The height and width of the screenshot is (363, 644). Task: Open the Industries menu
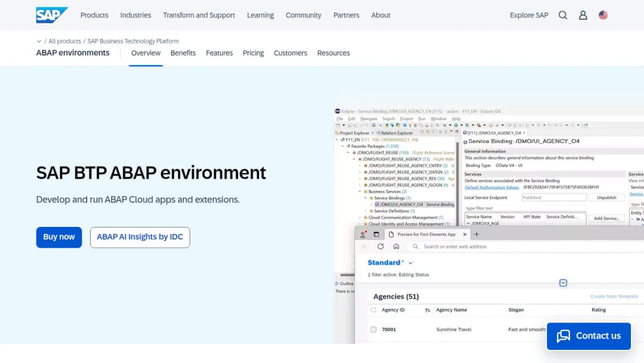[135, 15]
